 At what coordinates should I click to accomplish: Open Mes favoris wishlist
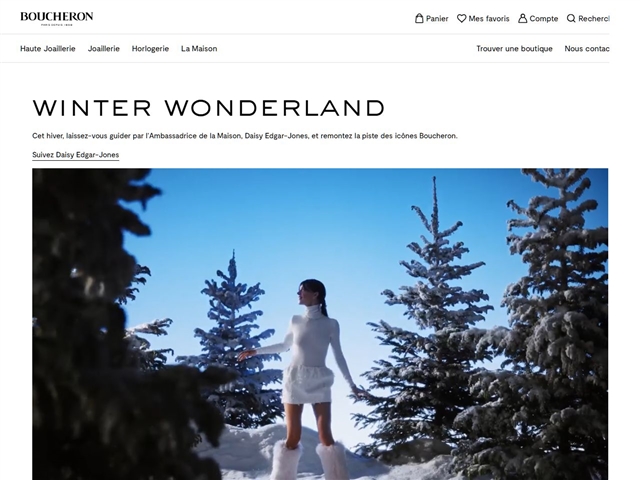483,18
